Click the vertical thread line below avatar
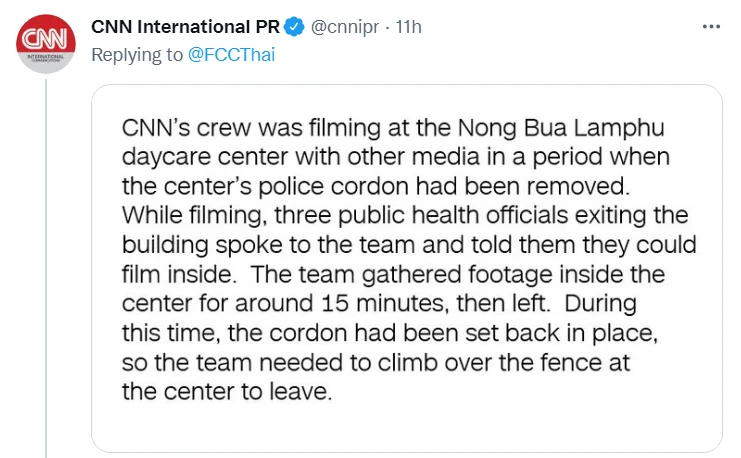 point(46,268)
